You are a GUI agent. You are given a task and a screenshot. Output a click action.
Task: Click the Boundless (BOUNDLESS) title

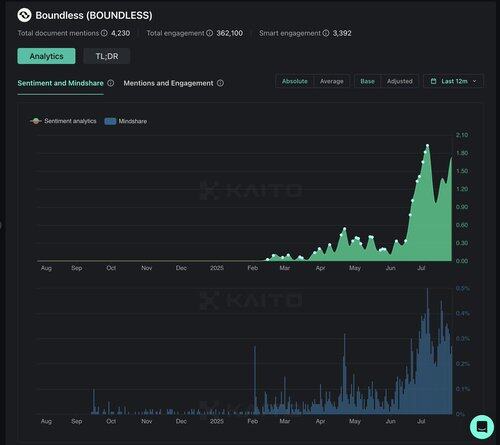click(x=94, y=15)
